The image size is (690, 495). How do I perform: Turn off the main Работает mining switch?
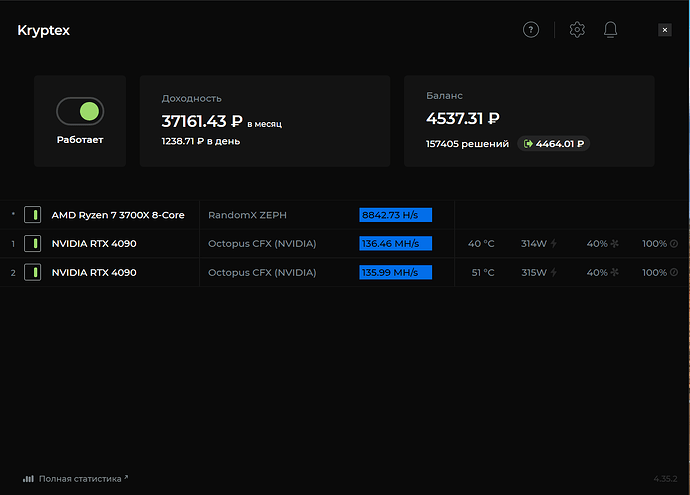(x=80, y=111)
